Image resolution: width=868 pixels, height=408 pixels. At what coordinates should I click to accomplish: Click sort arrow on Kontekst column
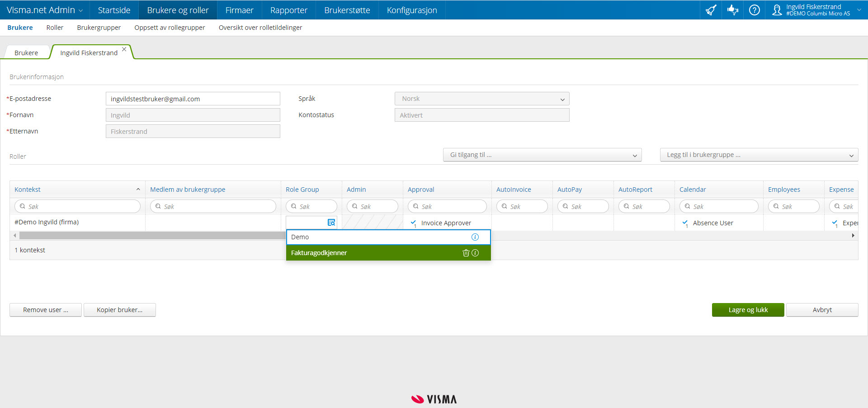[138, 190]
